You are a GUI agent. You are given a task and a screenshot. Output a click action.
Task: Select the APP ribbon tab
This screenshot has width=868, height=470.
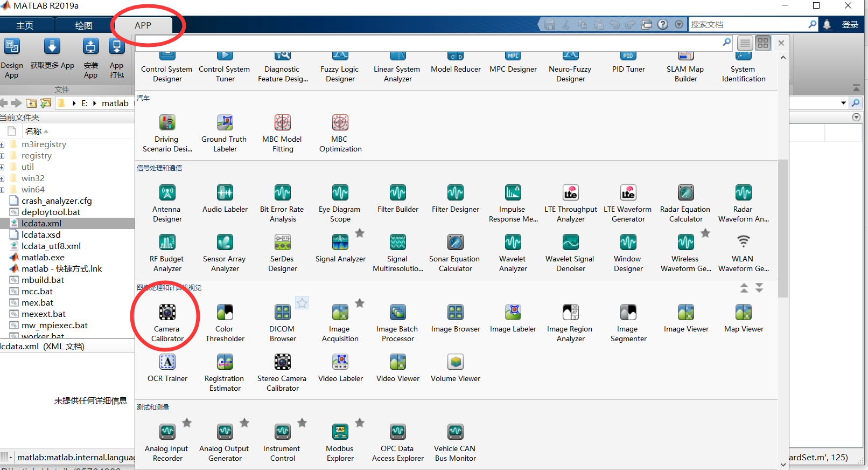(x=143, y=25)
